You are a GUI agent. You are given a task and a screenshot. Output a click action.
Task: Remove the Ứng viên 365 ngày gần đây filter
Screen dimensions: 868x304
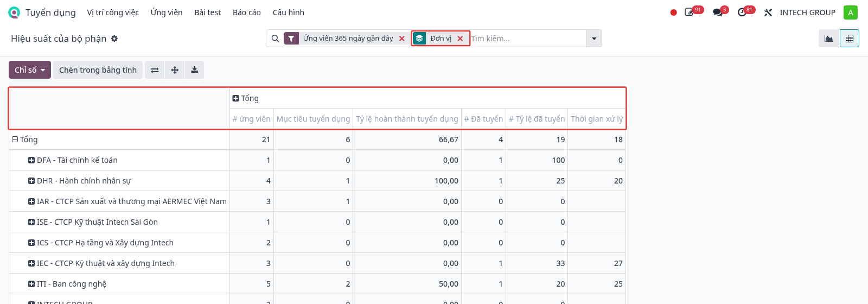pos(402,39)
